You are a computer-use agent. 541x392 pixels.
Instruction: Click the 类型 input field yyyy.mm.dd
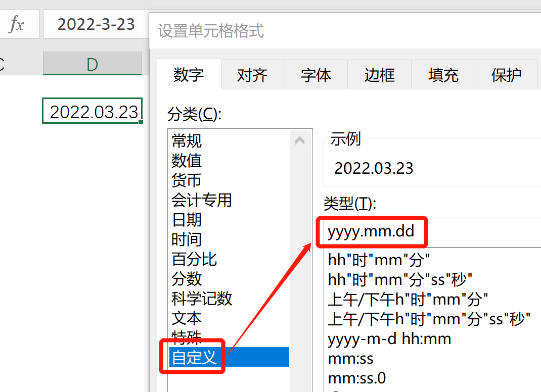(x=433, y=232)
